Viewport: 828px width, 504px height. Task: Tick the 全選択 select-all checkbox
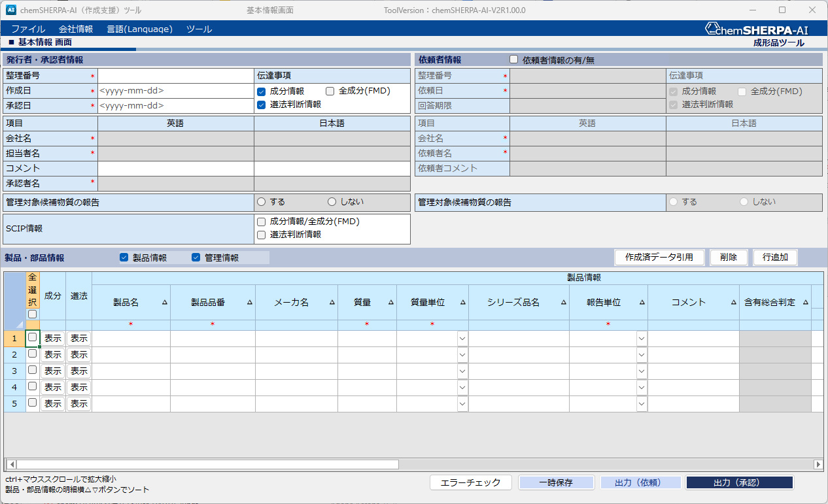pyautogui.click(x=33, y=314)
